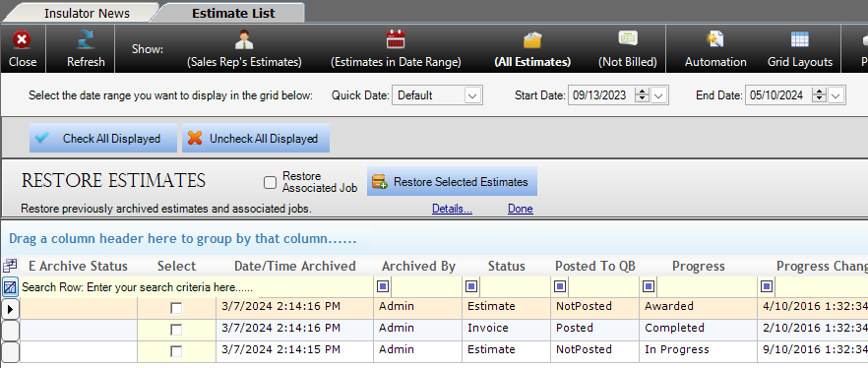Open Grid Layouts
The image size is (868, 368).
pos(800,48)
